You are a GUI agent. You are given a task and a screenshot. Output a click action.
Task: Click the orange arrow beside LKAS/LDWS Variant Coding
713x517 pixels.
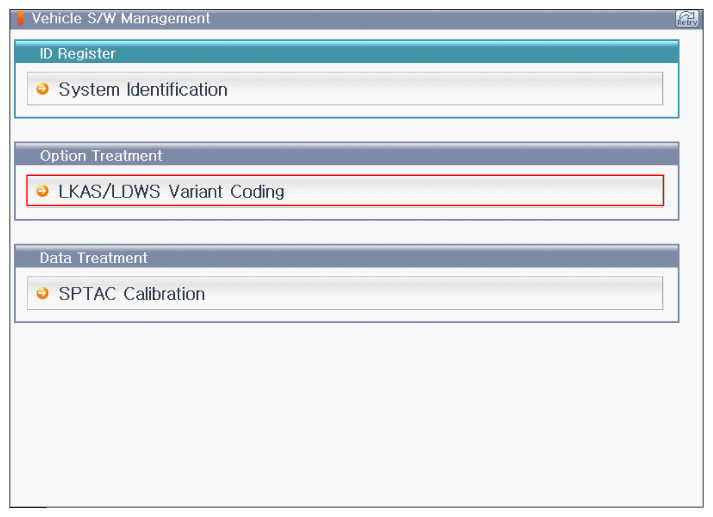coord(42,191)
